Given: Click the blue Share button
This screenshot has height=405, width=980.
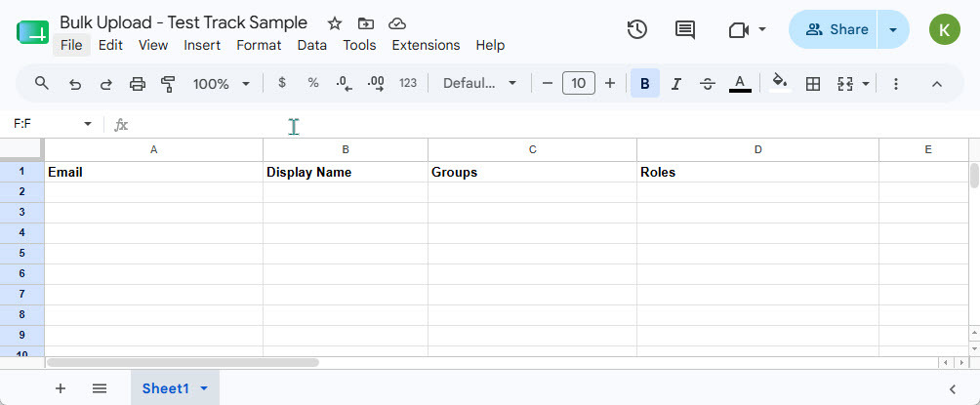Looking at the screenshot, I should coord(834,29).
